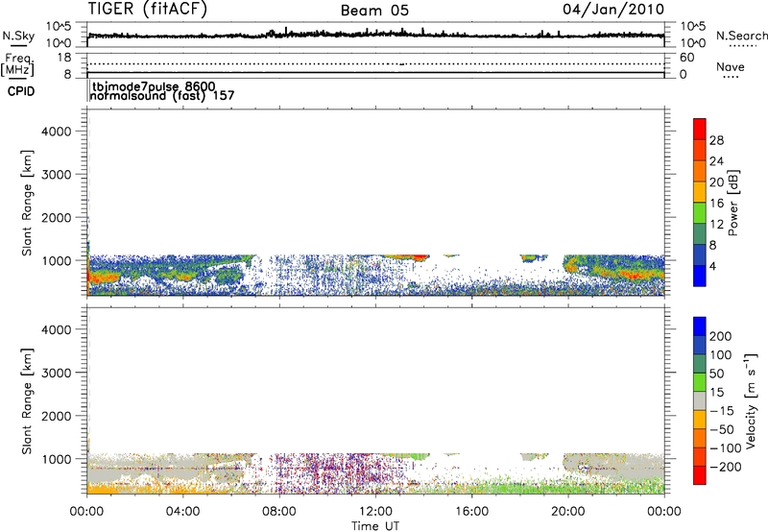Click the normalsound (fast) 157 text

tap(162, 96)
